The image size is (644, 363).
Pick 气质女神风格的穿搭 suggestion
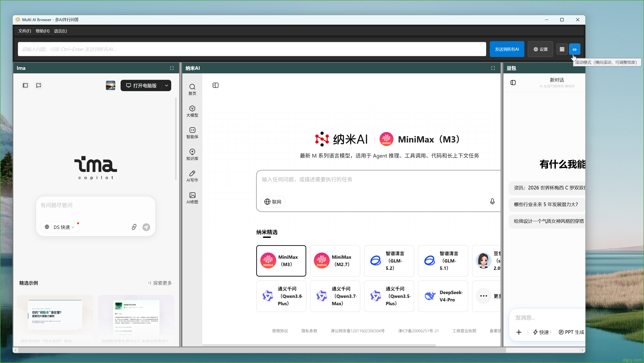(x=547, y=221)
